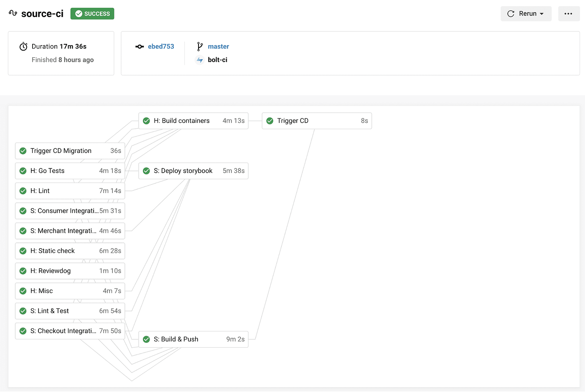Click the source-ci pipeline title
585x392 pixels.
pos(42,14)
